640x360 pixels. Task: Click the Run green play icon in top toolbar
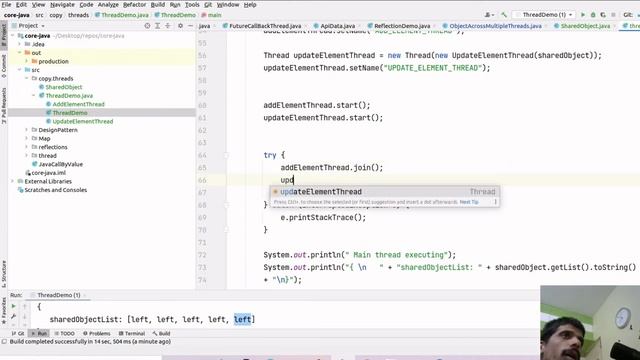[583, 15]
